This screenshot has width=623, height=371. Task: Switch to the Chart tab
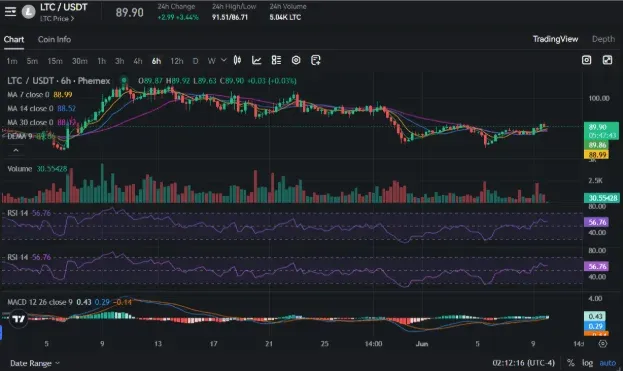pos(14,39)
